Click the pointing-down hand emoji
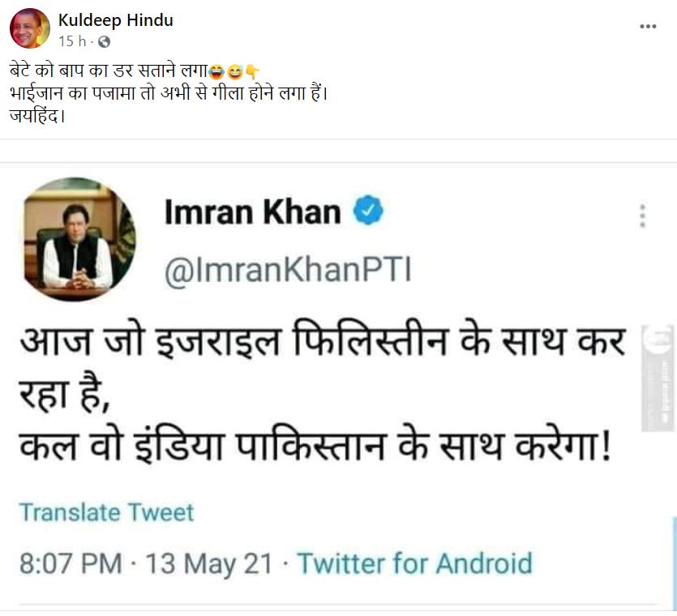Viewport: 677px width, 616px height. point(252,71)
